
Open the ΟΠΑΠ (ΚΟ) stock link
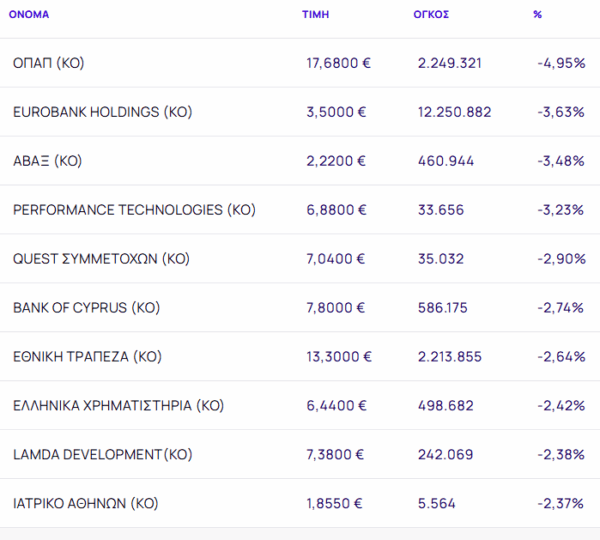[x=48, y=63]
